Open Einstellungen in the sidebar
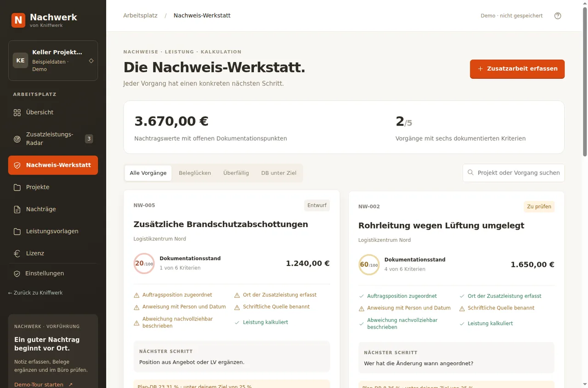 [x=53, y=274]
